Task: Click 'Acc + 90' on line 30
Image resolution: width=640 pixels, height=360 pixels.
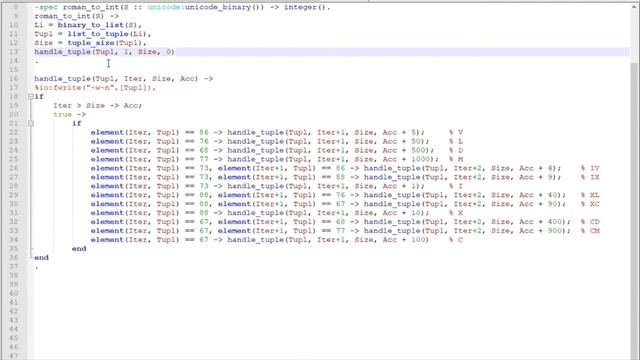Action: (x=538, y=204)
